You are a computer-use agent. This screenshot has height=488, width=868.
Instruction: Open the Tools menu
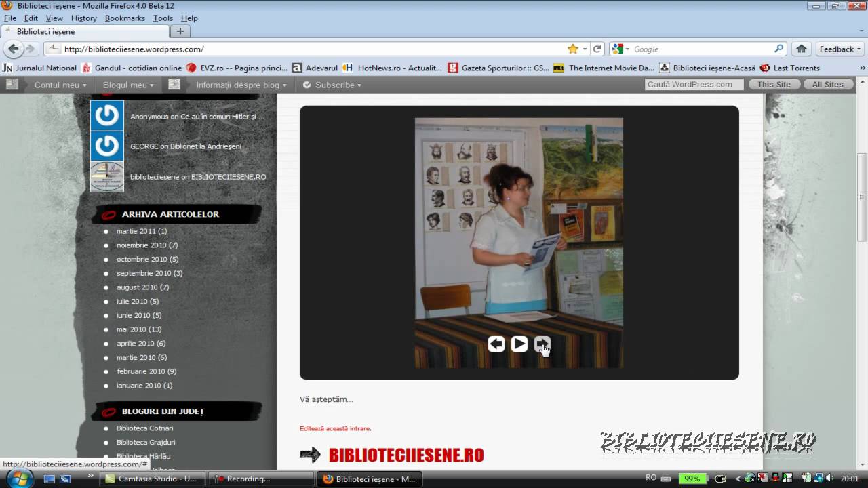tap(163, 18)
